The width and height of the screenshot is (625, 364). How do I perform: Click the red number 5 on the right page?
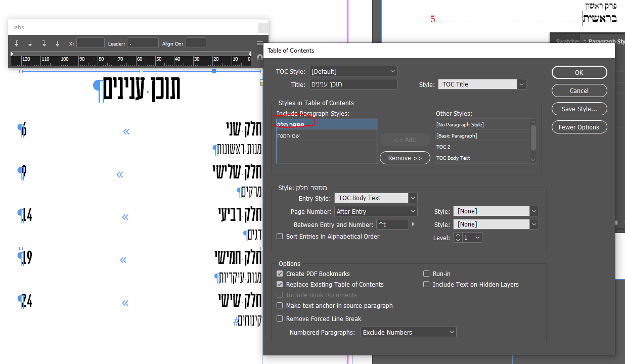(433, 20)
